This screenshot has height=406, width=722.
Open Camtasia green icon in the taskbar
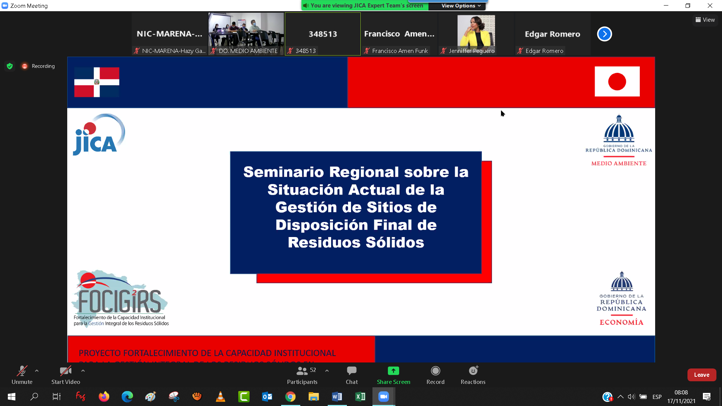(244, 396)
